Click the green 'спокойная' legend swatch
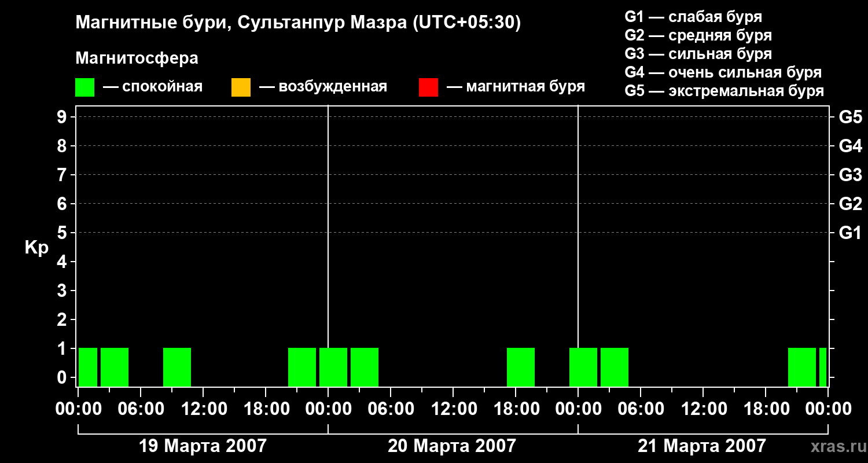868x463 pixels. [84, 87]
